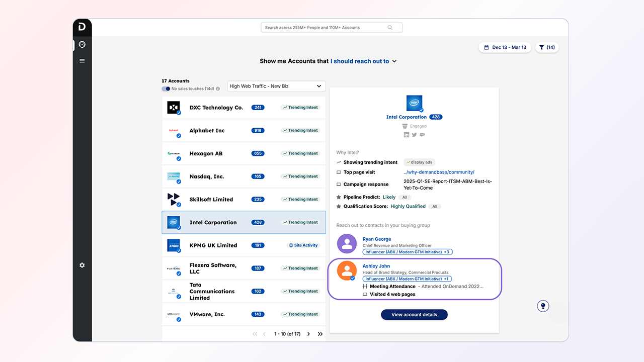Screen dimensions: 644x362
Task: Click the VMware logo icon
Action: tap(174, 314)
